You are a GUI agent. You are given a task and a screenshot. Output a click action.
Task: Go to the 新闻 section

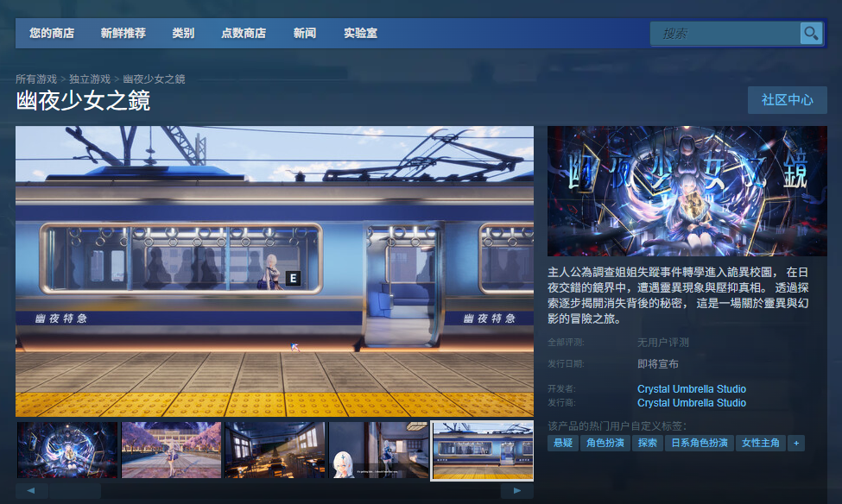(x=304, y=33)
